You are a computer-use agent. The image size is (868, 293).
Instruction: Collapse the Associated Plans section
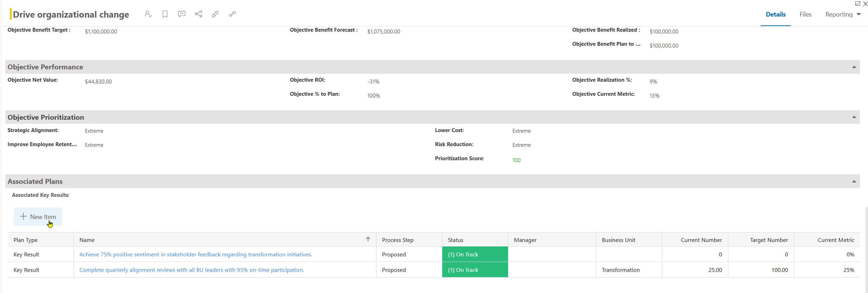pyautogui.click(x=854, y=181)
